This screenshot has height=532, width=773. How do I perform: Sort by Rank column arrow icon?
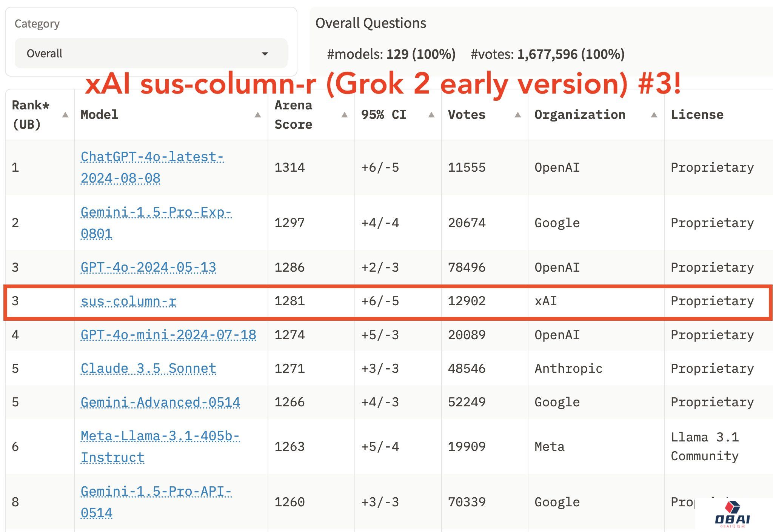tap(65, 115)
